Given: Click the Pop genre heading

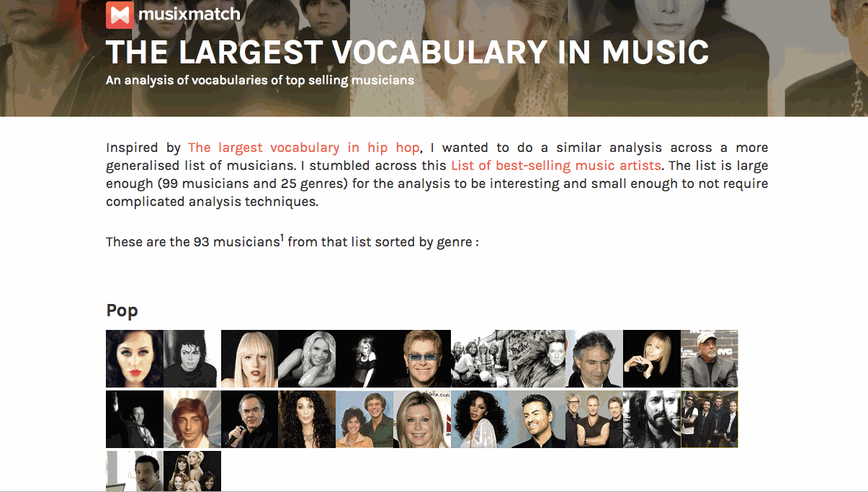Looking at the screenshot, I should [x=122, y=310].
